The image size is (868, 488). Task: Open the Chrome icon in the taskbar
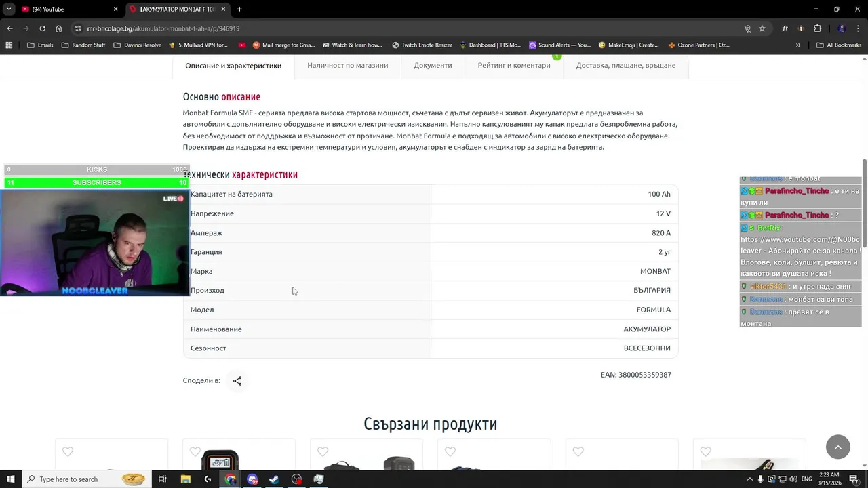[x=231, y=479]
